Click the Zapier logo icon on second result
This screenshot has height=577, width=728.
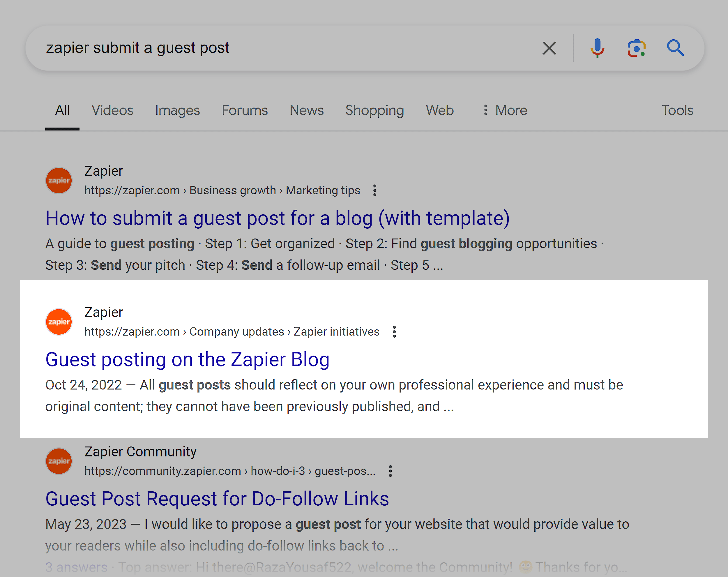coord(59,321)
